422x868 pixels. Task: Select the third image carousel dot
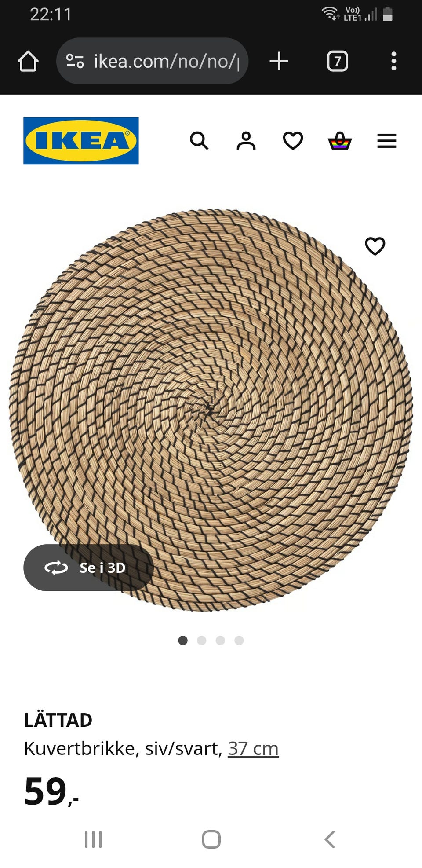[220, 640]
